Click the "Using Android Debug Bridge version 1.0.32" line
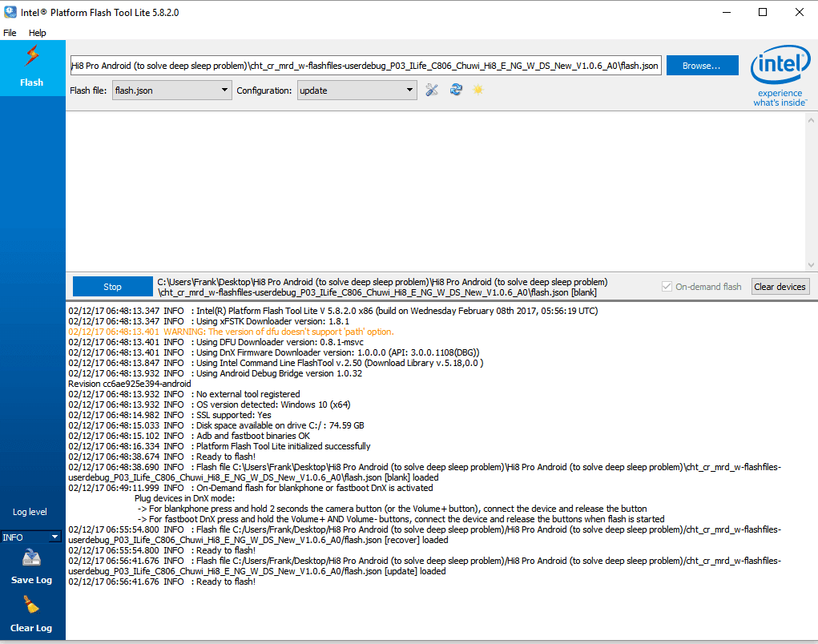Viewport: 818px width, 644px height. [215, 373]
